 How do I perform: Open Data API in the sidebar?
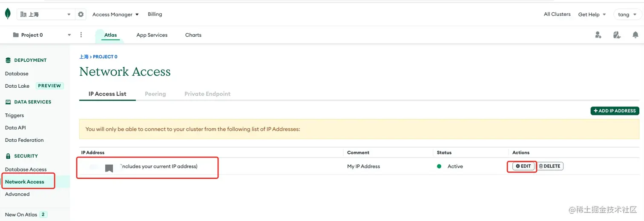16,128
